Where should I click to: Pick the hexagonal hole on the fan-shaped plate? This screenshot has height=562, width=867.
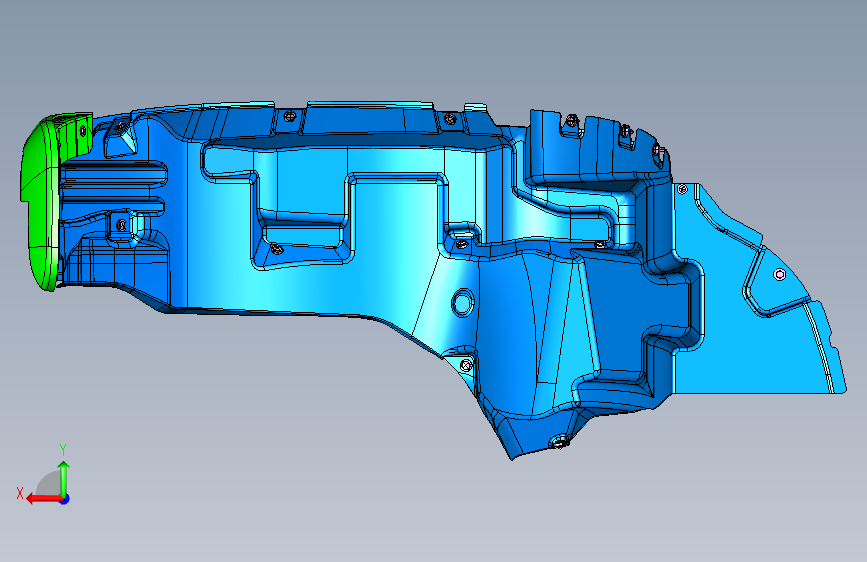779,274
